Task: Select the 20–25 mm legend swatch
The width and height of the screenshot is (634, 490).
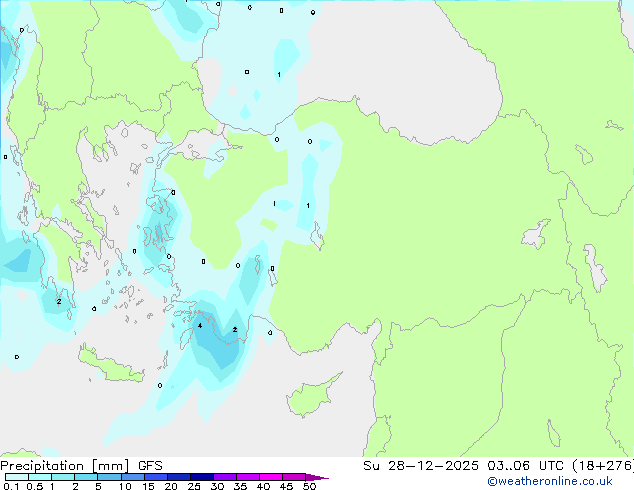Action: click(x=179, y=477)
